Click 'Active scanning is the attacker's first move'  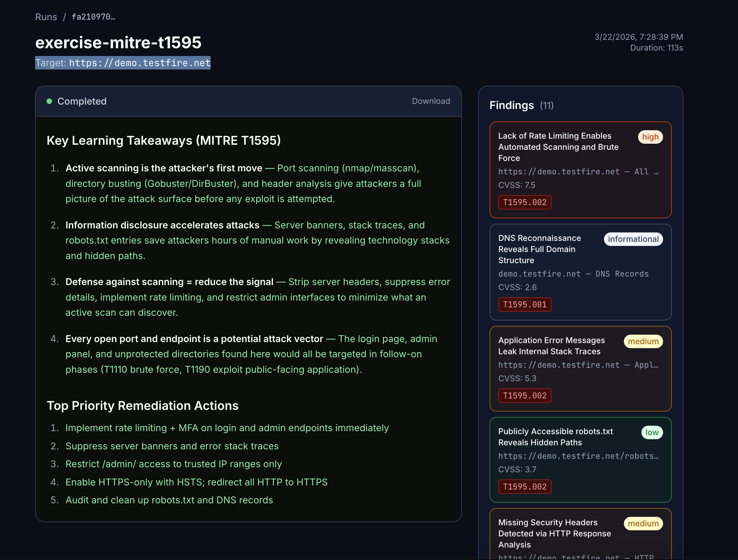(164, 168)
